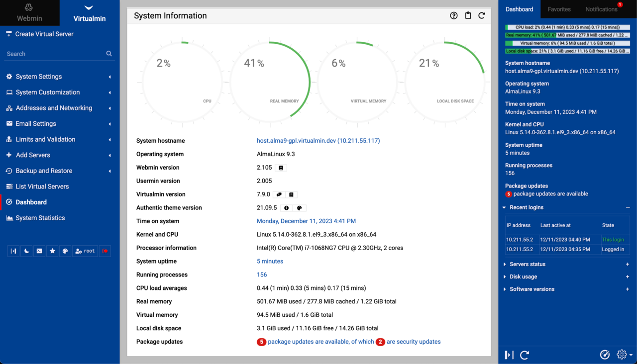Click the community forum icon beside Virtualmin version

pyautogui.click(x=279, y=195)
